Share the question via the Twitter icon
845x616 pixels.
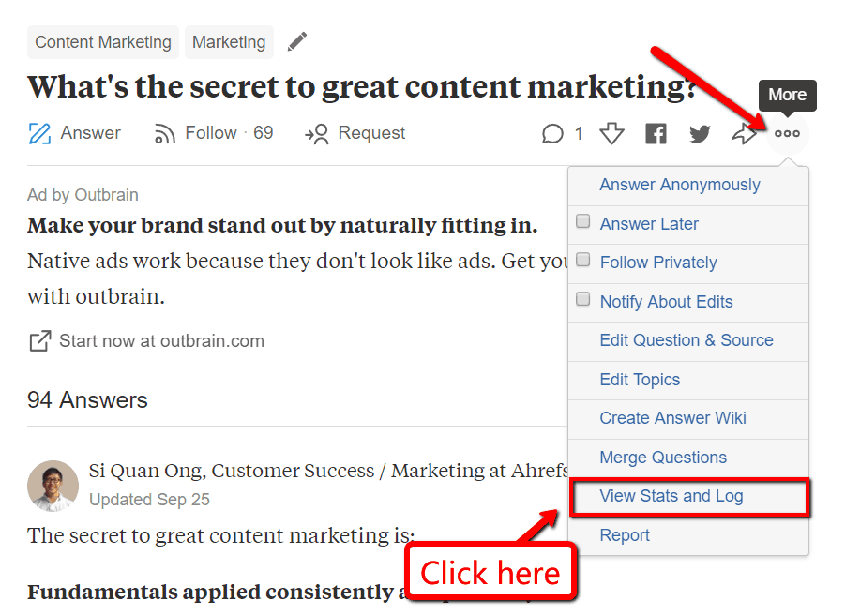click(x=700, y=133)
